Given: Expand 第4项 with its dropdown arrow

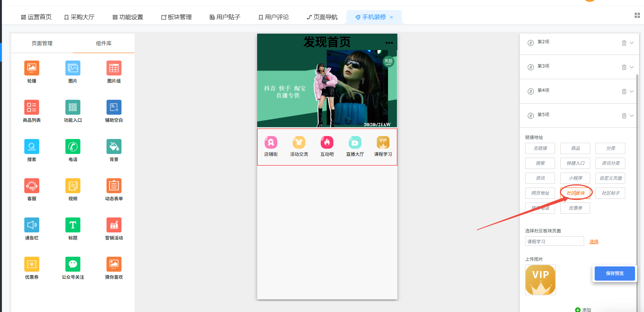Looking at the screenshot, I should (632, 92).
